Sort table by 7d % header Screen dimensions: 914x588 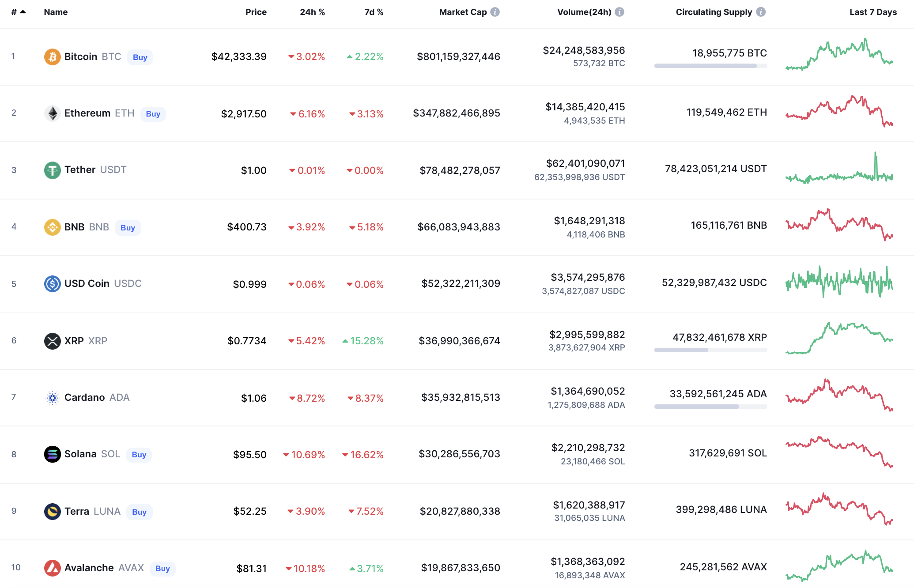(374, 12)
